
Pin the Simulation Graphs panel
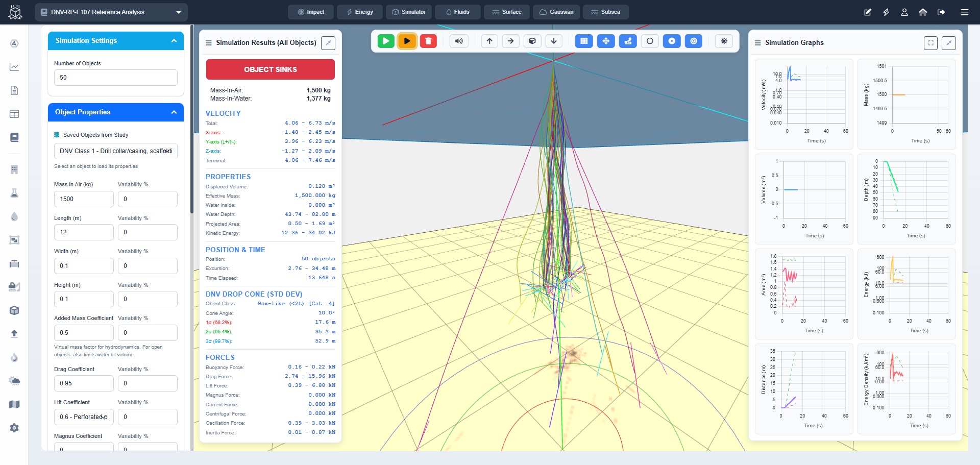pyautogui.click(x=948, y=43)
